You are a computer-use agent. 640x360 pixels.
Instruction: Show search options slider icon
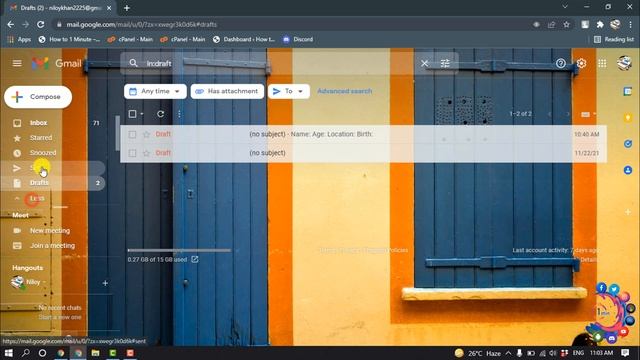click(x=445, y=63)
